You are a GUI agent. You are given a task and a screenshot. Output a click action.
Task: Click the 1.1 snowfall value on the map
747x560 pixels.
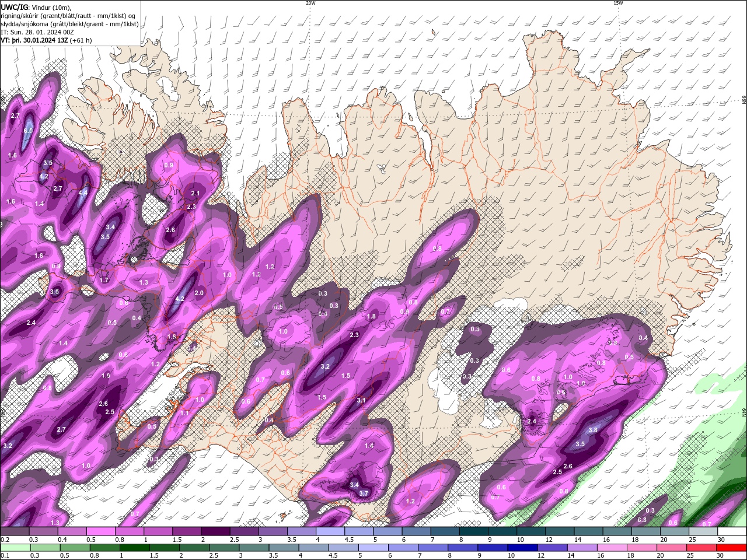(x=184, y=413)
